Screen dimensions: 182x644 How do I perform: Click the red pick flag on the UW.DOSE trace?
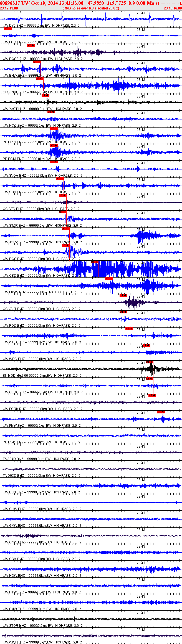[31, 45]
